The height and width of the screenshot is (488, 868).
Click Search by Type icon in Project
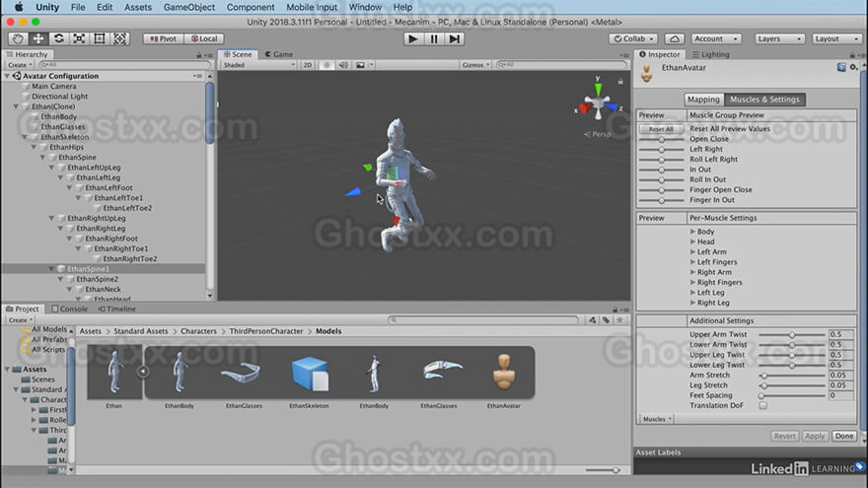tap(593, 319)
